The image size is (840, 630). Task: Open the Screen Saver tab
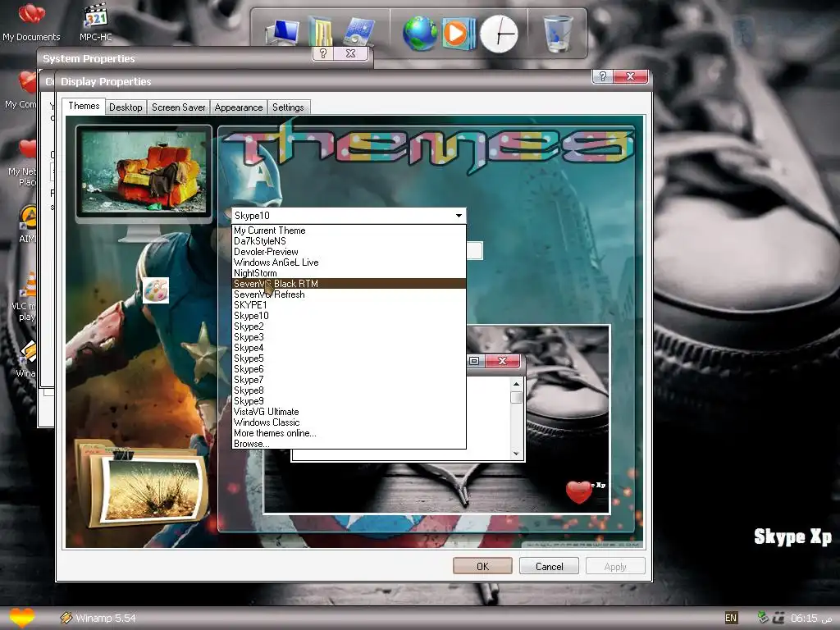pyautogui.click(x=178, y=107)
